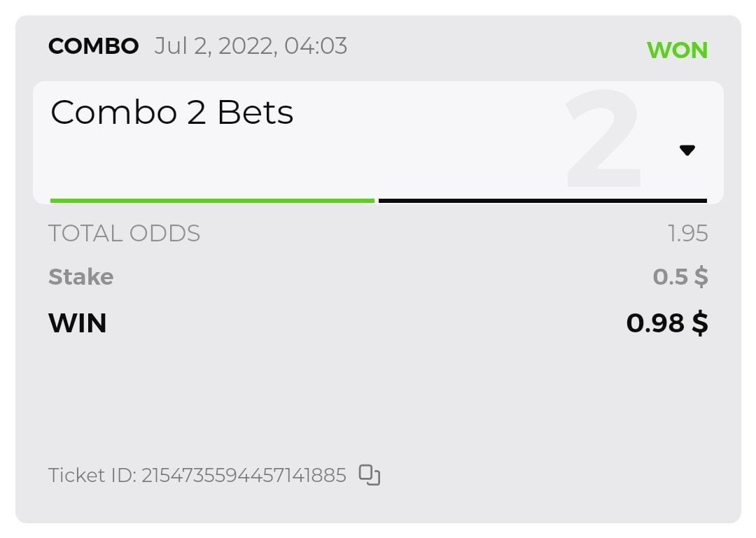Click the ticket ID number 2154735594457141885
Viewport: 756px width, 538px height.
pos(244,476)
